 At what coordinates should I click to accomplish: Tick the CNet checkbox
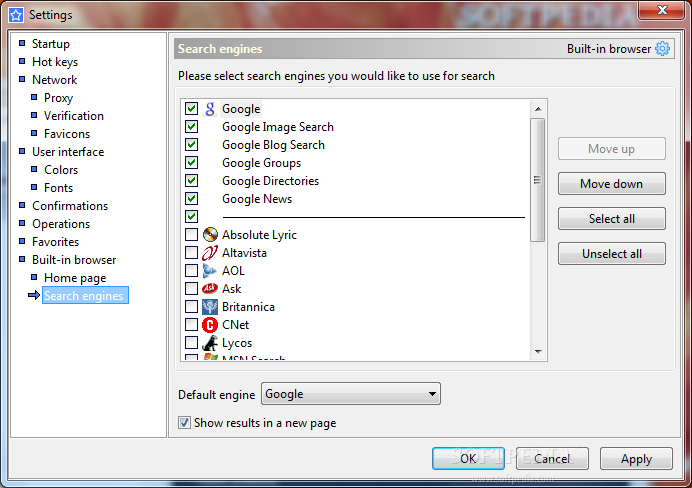tap(191, 325)
